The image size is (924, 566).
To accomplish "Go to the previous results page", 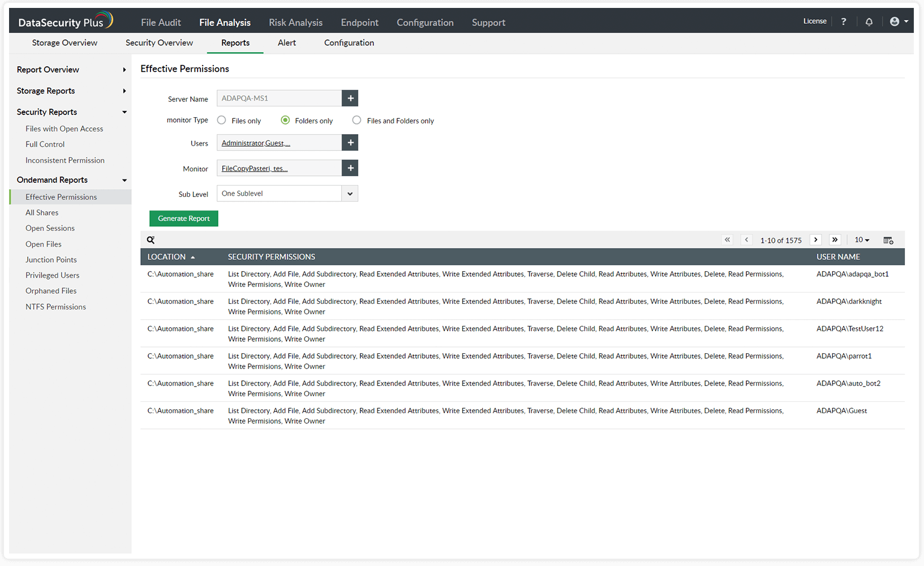I will (x=746, y=240).
